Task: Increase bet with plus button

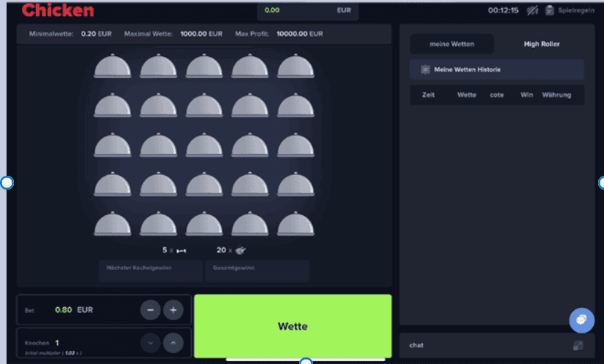Action: 173,310
